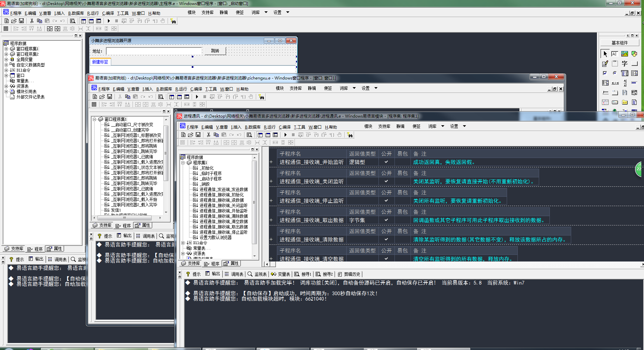Click Run arrow in 进程通讯 module window toolbar

pos(285,135)
